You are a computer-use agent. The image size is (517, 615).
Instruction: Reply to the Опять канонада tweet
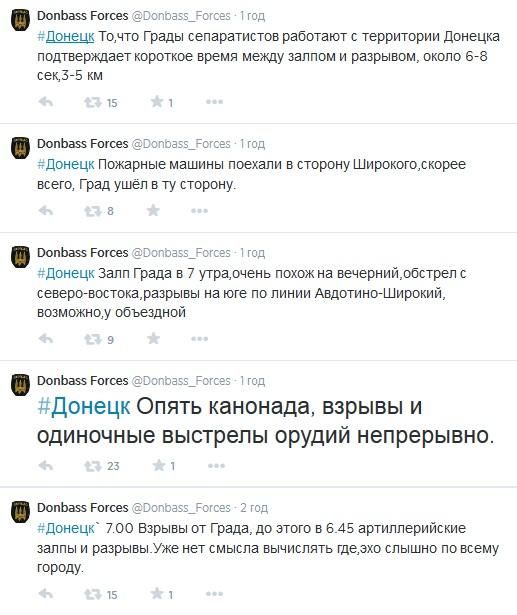(46, 466)
